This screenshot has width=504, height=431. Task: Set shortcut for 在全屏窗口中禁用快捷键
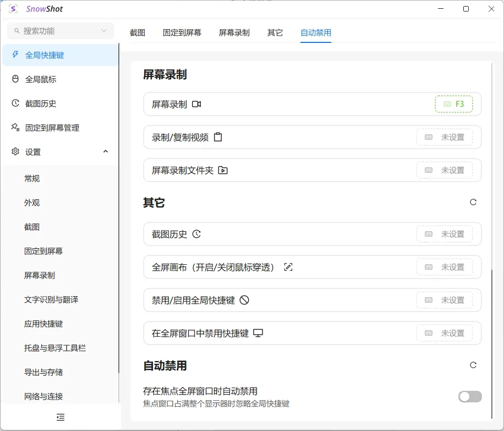(445, 333)
